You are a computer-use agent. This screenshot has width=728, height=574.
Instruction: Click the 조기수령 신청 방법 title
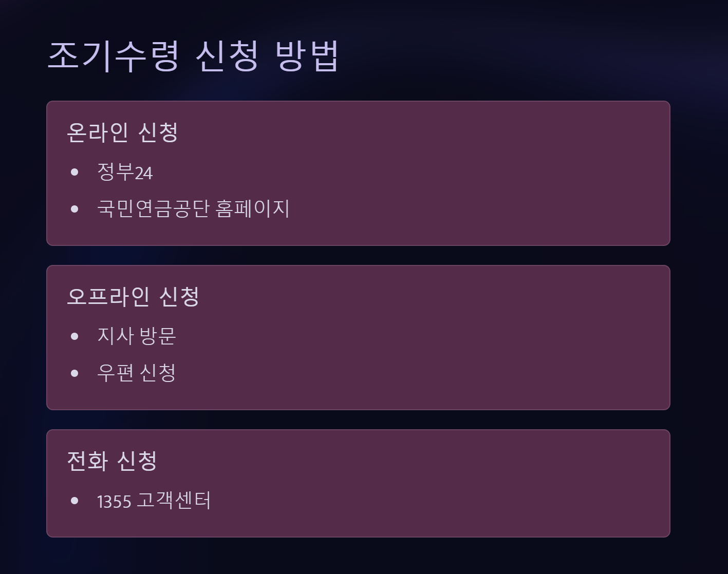(x=193, y=56)
